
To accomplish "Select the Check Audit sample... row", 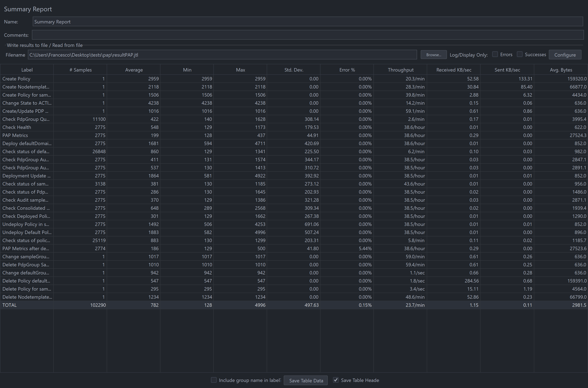I will click(x=294, y=200).
